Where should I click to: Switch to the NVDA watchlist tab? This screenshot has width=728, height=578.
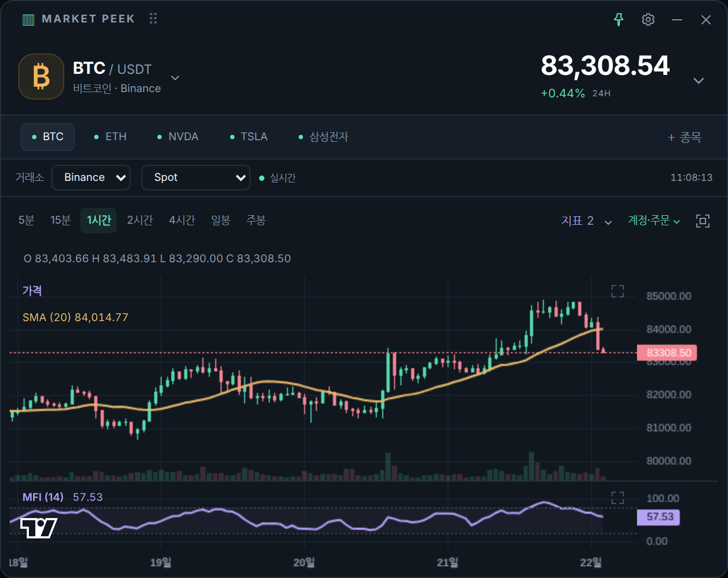(178, 137)
